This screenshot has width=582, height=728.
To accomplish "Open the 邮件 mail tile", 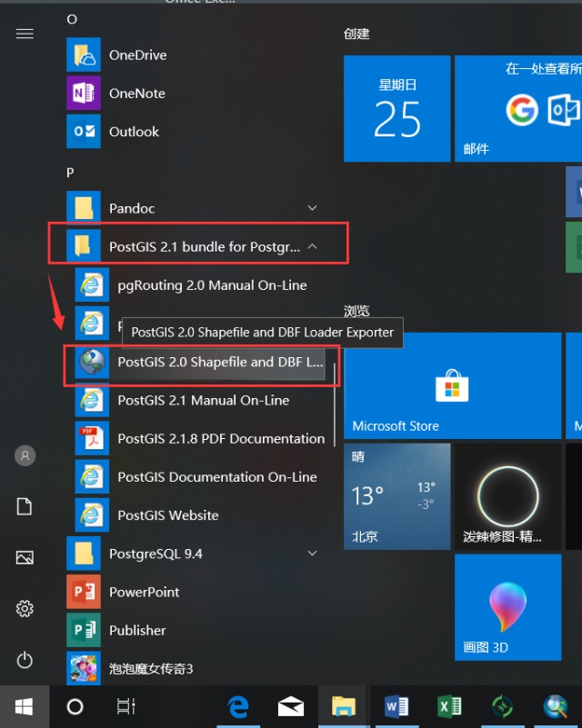I will coord(518,109).
